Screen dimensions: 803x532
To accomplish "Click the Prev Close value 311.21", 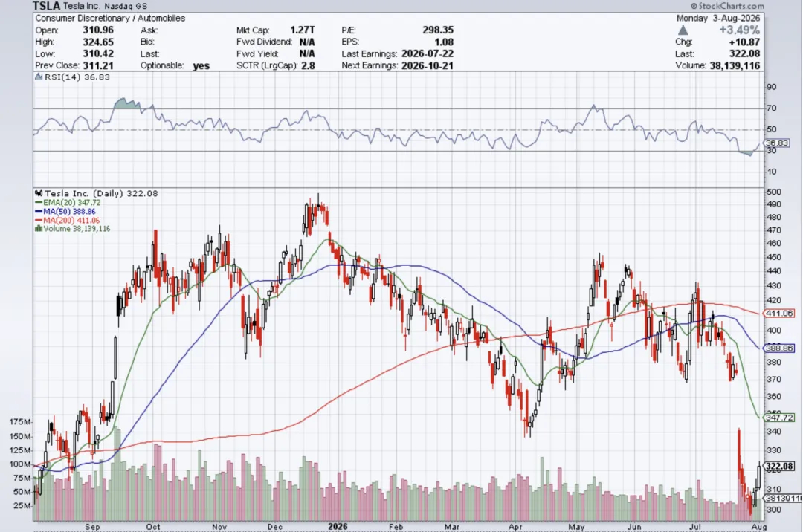I will (x=98, y=65).
